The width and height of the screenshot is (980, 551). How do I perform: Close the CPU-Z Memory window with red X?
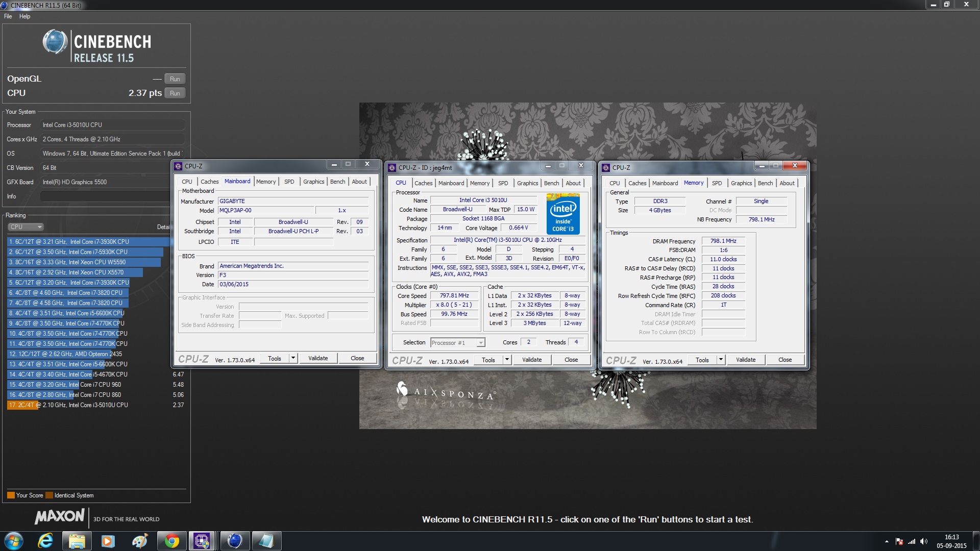point(795,166)
